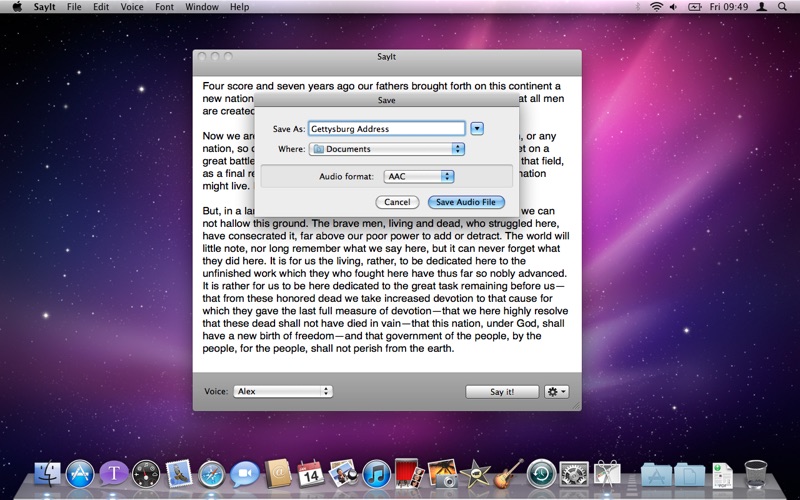Open the Documents folder stack in dock
The height and width of the screenshot is (500, 800).
[x=689, y=474]
